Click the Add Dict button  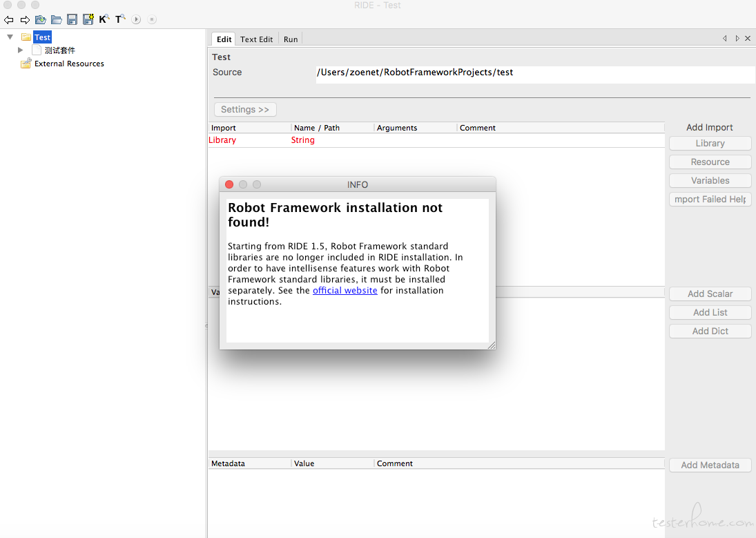[x=710, y=331]
